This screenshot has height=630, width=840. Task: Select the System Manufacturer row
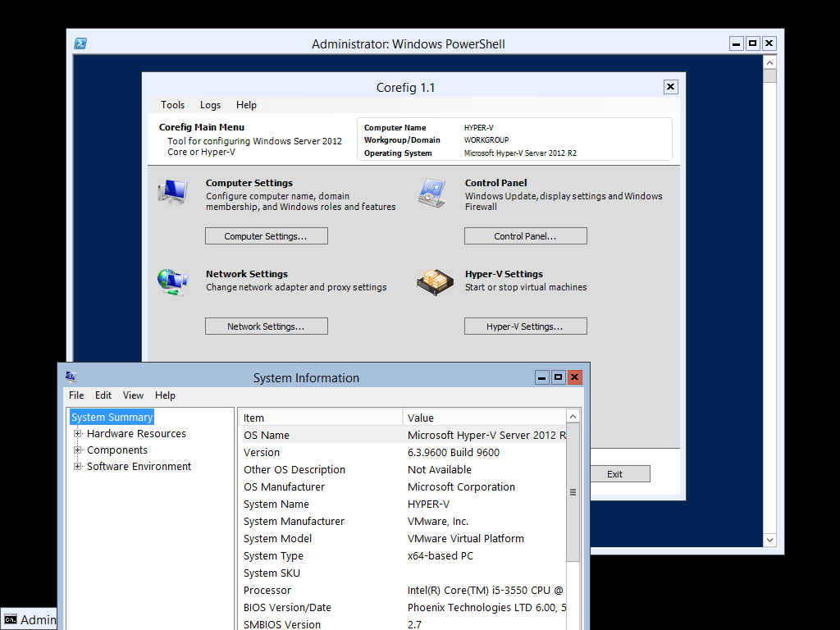[402, 521]
